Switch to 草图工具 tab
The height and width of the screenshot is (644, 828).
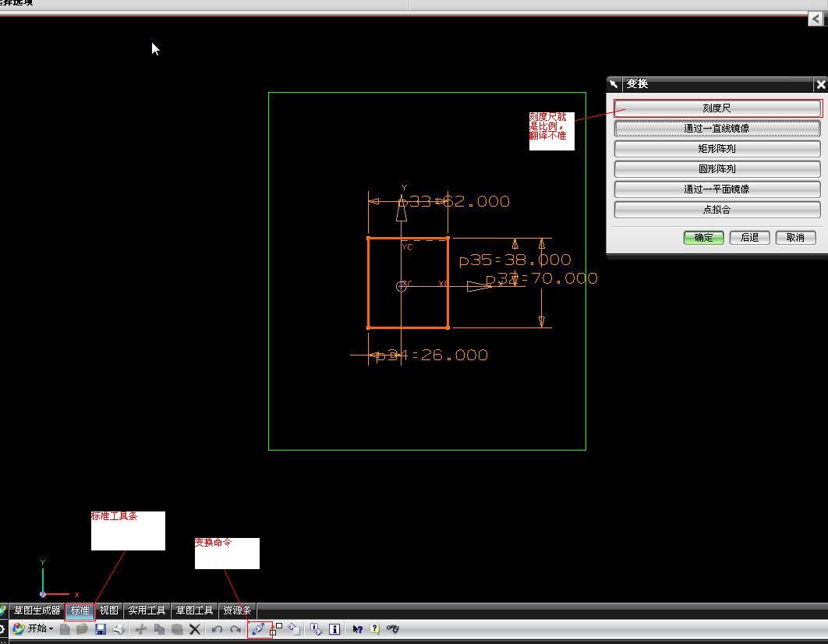pyautogui.click(x=194, y=610)
